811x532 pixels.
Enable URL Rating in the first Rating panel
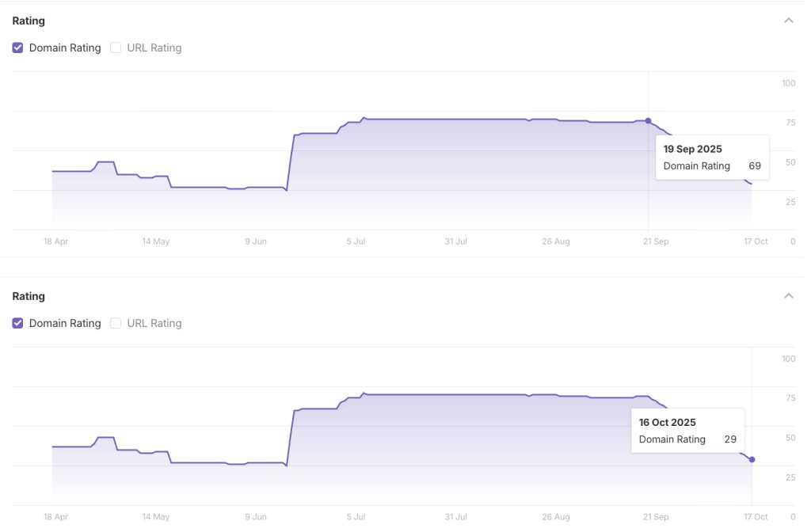[116, 47]
